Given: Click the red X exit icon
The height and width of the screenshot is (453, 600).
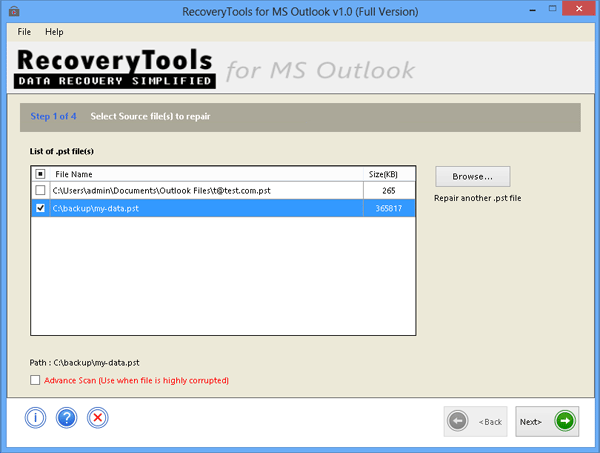Looking at the screenshot, I should [x=98, y=417].
